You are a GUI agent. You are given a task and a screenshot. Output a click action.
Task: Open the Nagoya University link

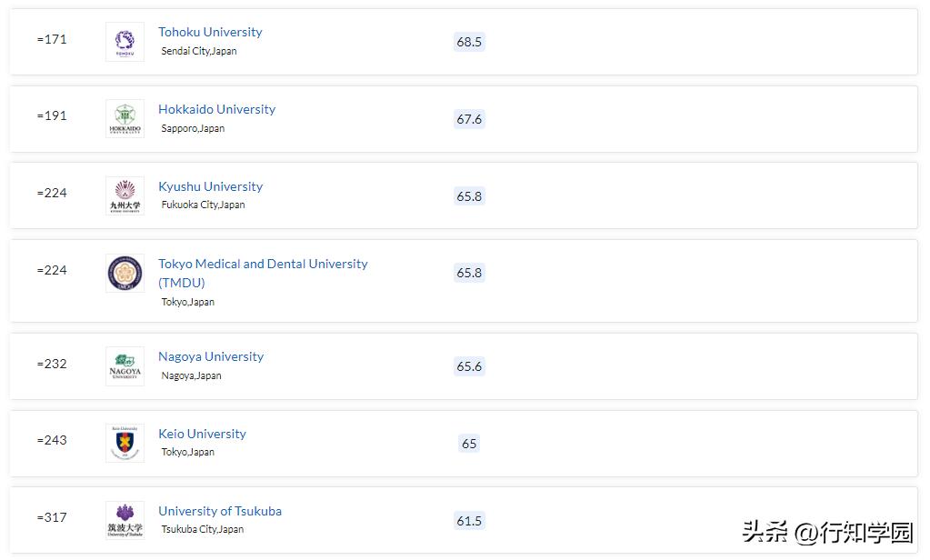tap(211, 356)
